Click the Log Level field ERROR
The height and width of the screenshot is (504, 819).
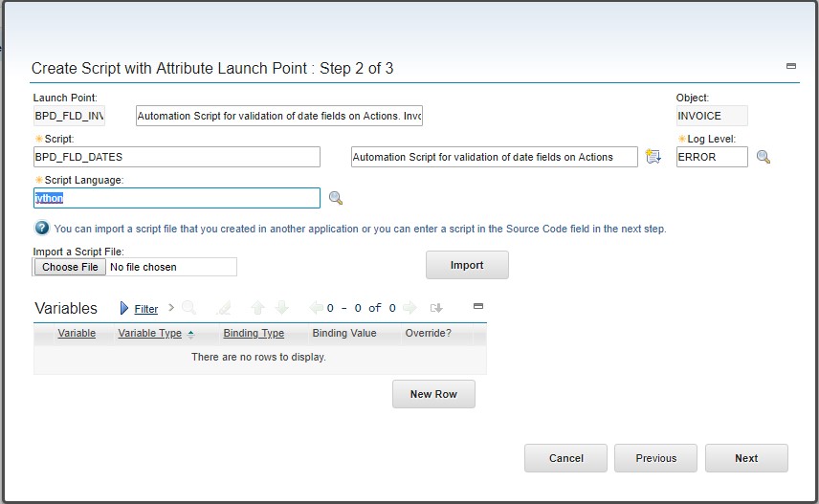(x=712, y=157)
